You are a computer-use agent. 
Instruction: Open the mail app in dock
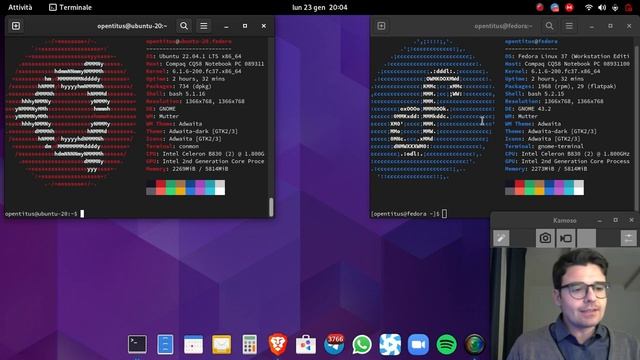tap(222, 344)
